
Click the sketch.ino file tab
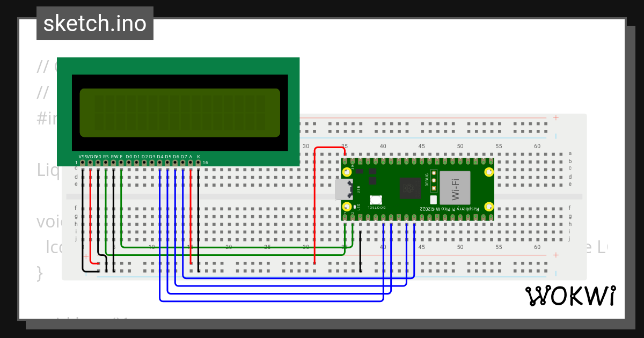click(x=95, y=24)
